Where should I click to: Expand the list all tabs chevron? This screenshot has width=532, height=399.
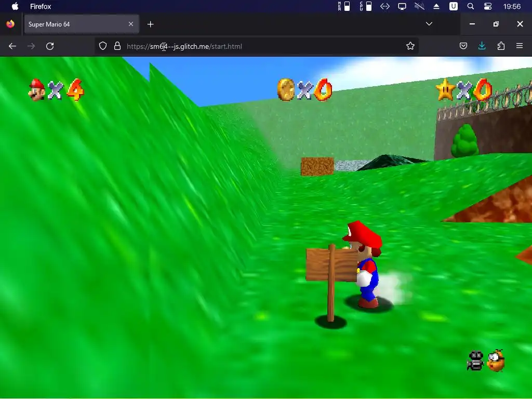coord(429,24)
